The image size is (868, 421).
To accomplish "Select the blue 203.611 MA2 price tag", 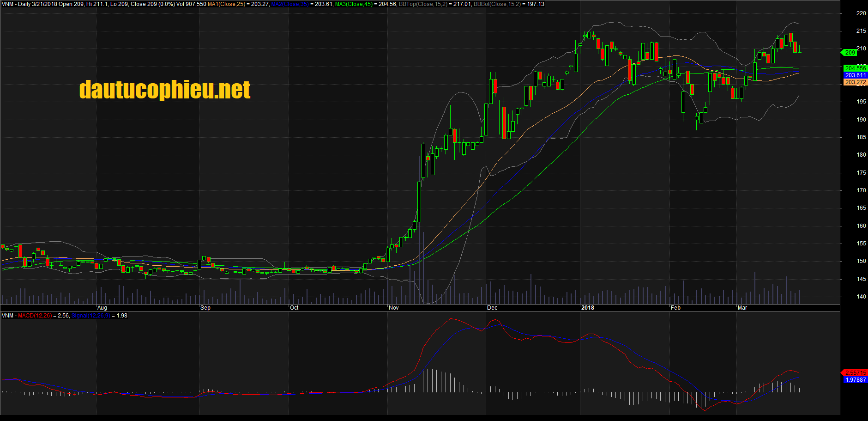I will pyautogui.click(x=856, y=75).
